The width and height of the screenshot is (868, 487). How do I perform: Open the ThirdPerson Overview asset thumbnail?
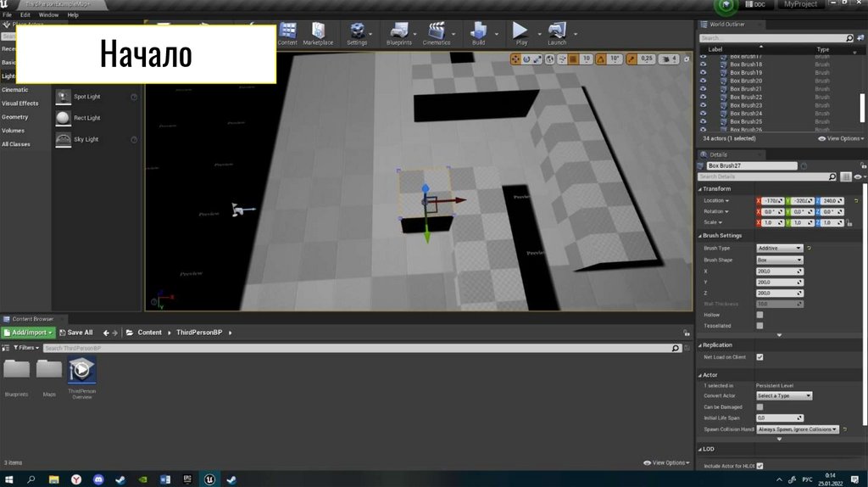coord(81,371)
